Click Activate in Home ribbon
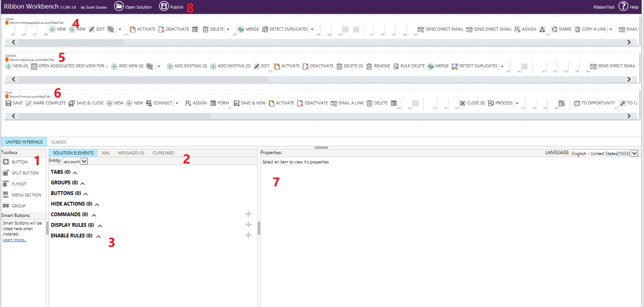 click(x=143, y=29)
